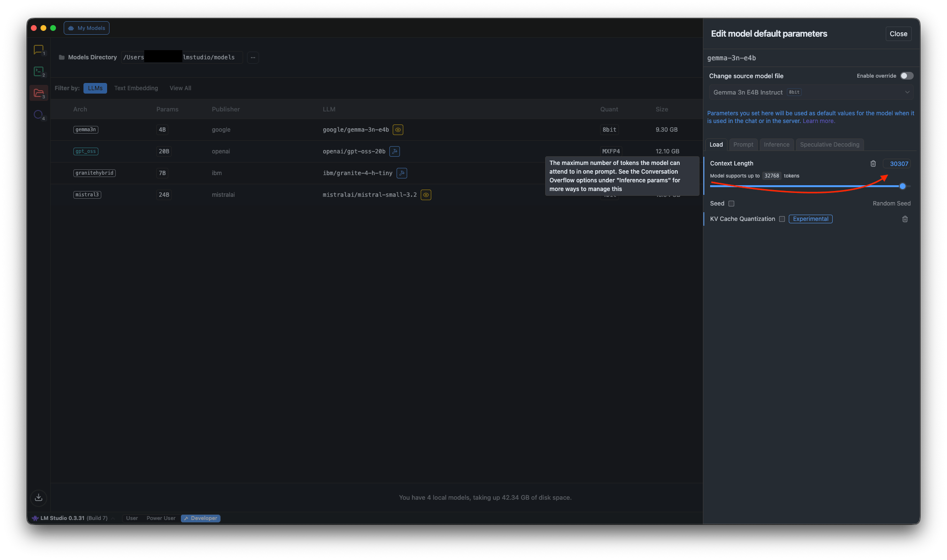Select the openai/gpt-oss-20b model name

tap(354, 151)
